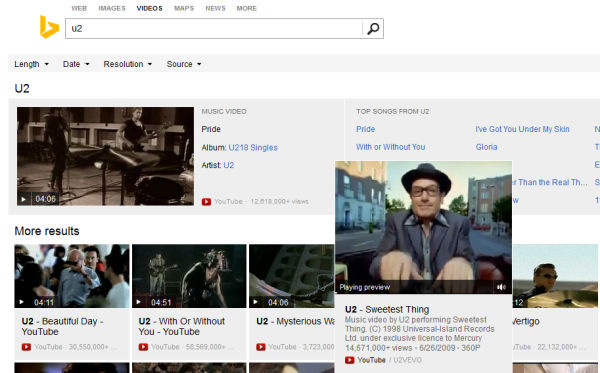
Task: Open the U2 artist link
Action: [228, 165]
